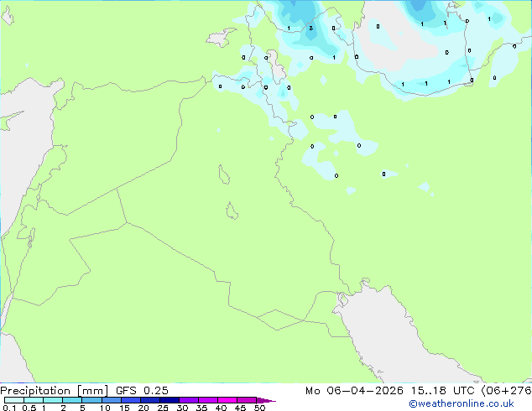Viewport: 532px width, 411px height.
Task: Click the 0.5–1 mm legend swatch
Action: 34,400
